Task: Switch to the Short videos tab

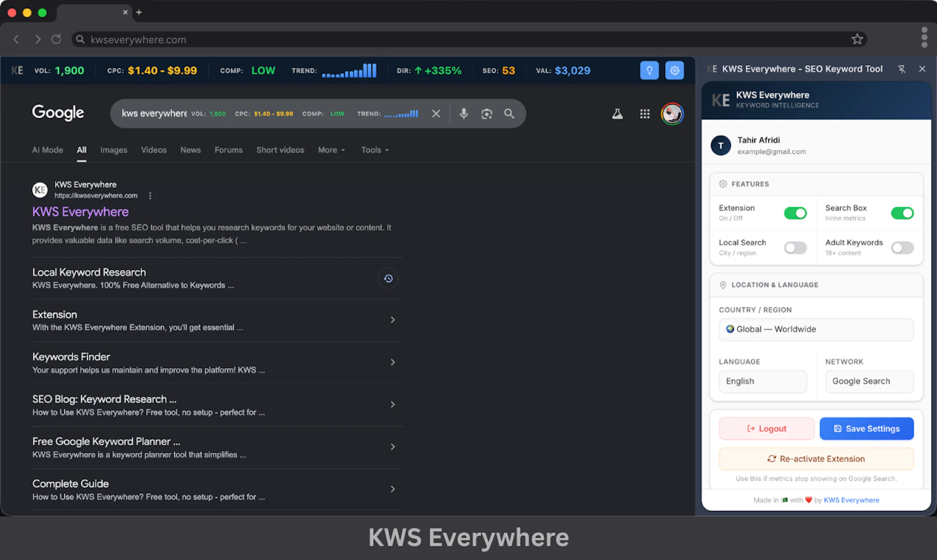Action: 280,150
